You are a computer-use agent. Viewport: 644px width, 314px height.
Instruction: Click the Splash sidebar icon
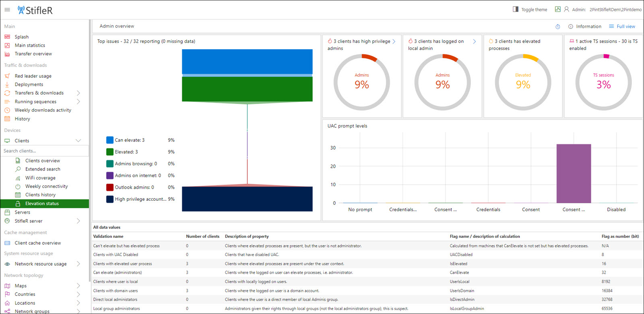(7, 37)
